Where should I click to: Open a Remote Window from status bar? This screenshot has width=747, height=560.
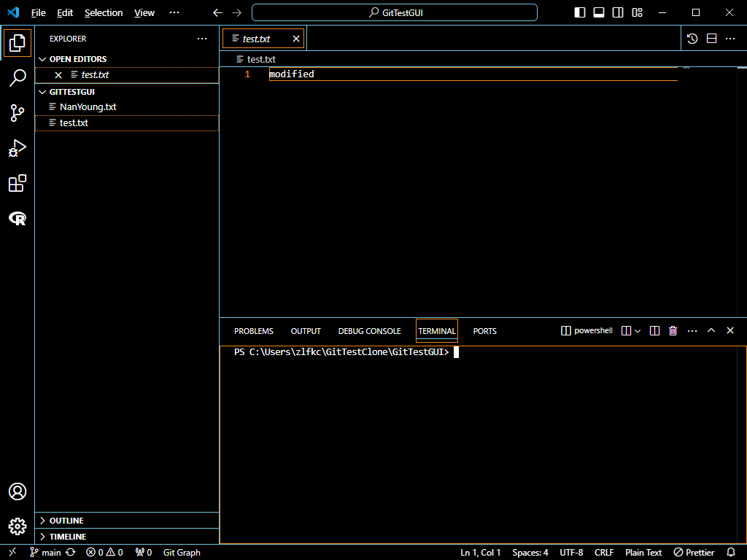click(13, 552)
